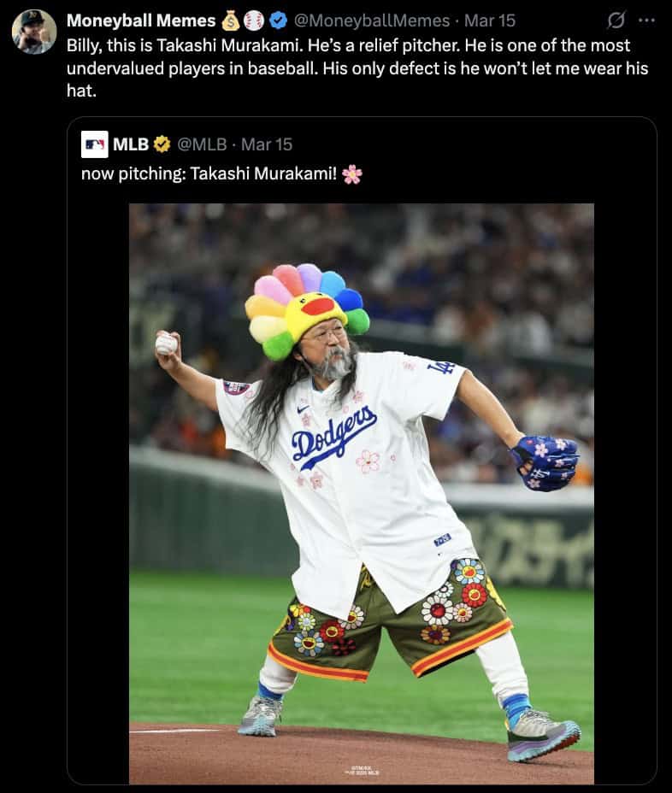Image resolution: width=672 pixels, height=793 pixels.
Task: Click the Mar 15 timestamp of main tweet
Action: (x=489, y=21)
